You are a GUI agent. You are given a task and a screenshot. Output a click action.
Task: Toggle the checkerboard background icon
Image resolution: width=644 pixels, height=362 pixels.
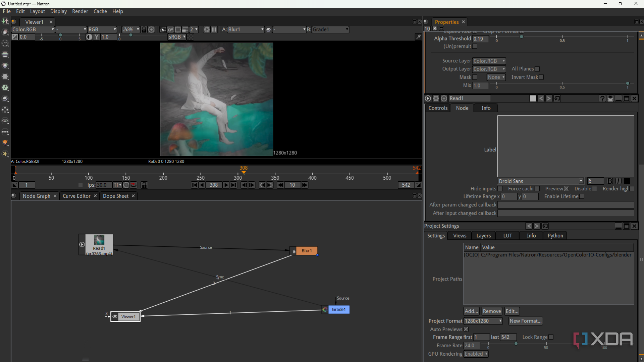point(191,37)
